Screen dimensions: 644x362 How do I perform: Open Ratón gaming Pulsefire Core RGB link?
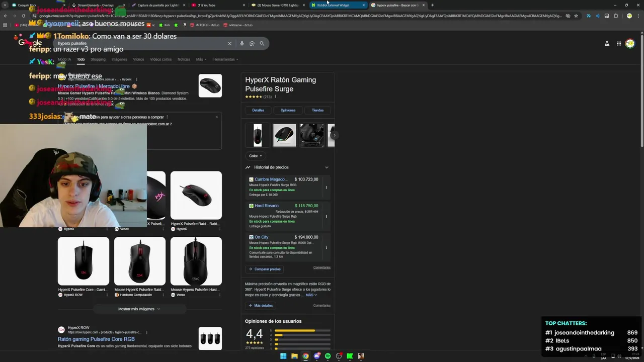(x=96, y=339)
